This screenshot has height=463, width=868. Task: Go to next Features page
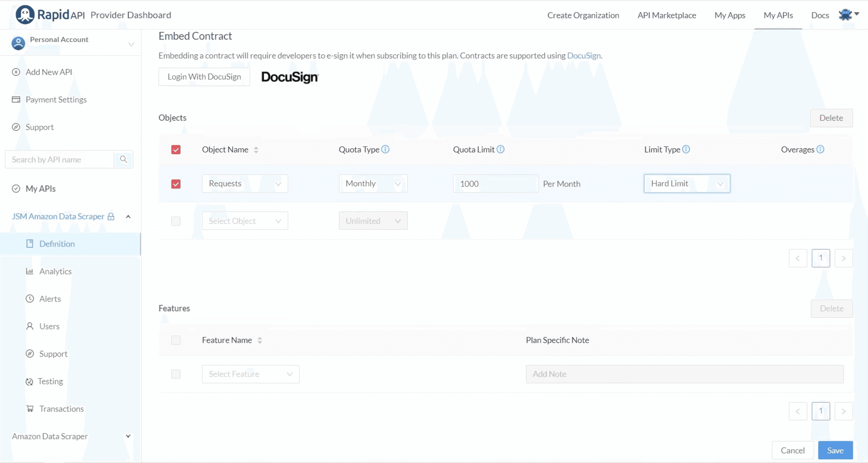pos(843,411)
